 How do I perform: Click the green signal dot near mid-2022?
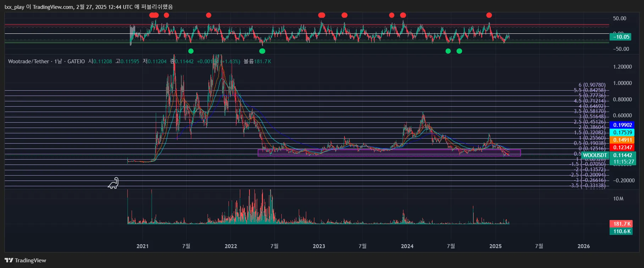[x=262, y=51]
